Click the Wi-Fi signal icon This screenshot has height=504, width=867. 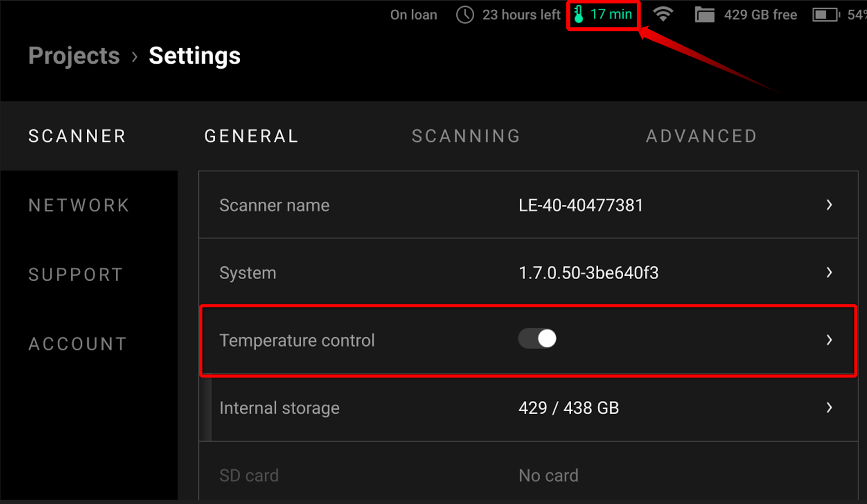tap(663, 14)
